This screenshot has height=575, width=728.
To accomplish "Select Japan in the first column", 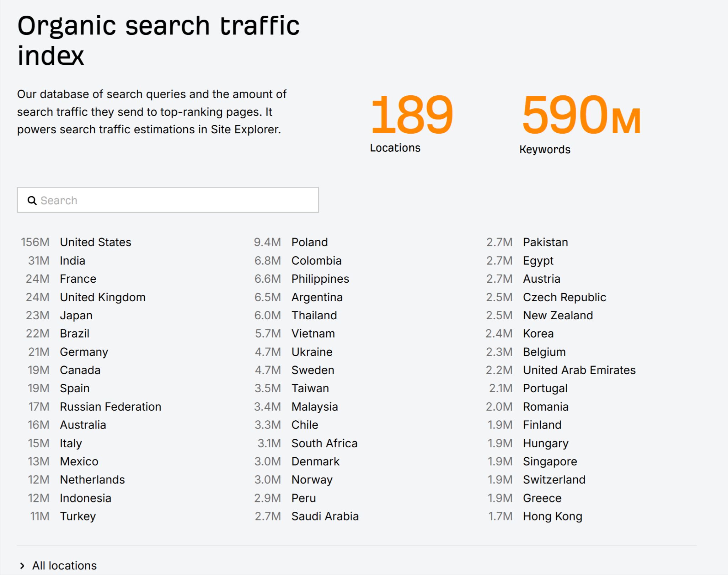I will tap(76, 315).
